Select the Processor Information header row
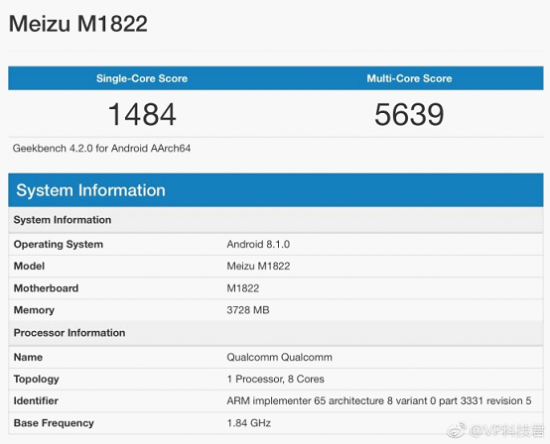This screenshot has width=550, height=444. click(x=276, y=333)
